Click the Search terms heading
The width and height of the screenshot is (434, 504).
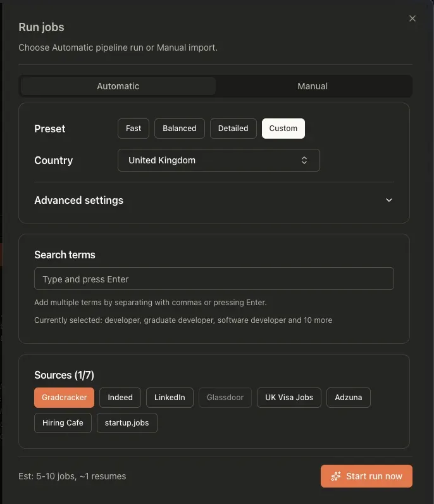(65, 255)
